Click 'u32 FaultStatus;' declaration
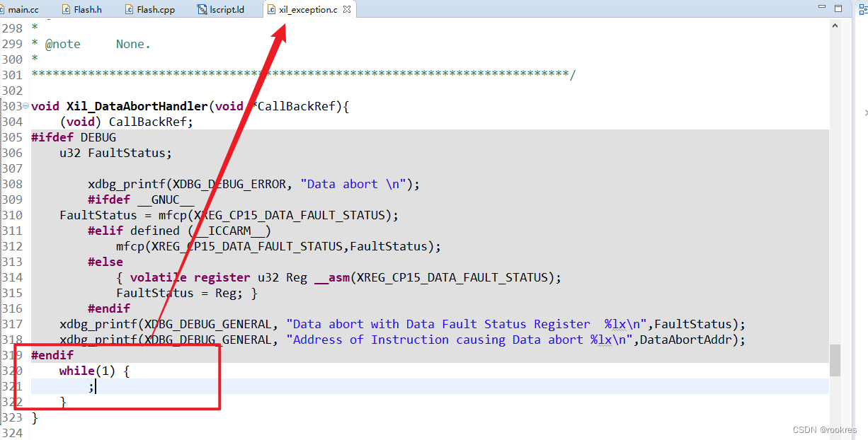 click(115, 153)
